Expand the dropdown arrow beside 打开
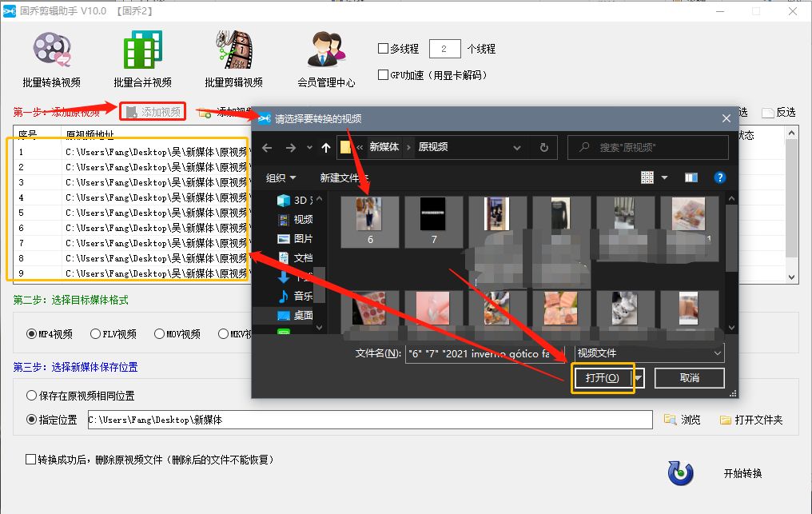 tap(639, 378)
